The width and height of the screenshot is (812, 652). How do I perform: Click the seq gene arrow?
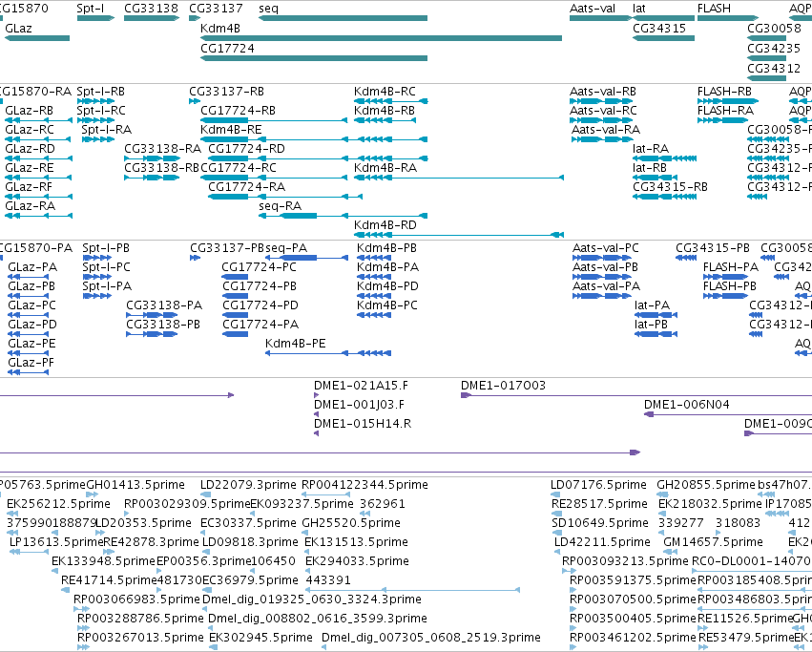coord(343,18)
